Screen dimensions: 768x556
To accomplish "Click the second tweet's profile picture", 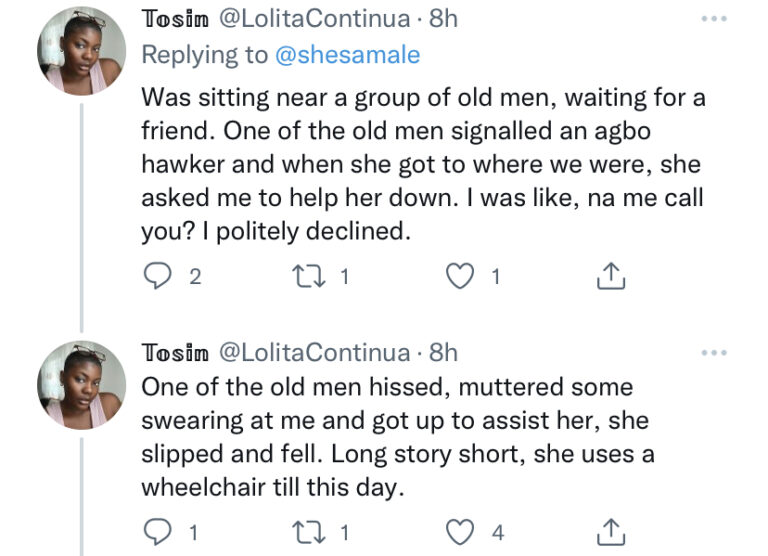I will pos(81,383).
